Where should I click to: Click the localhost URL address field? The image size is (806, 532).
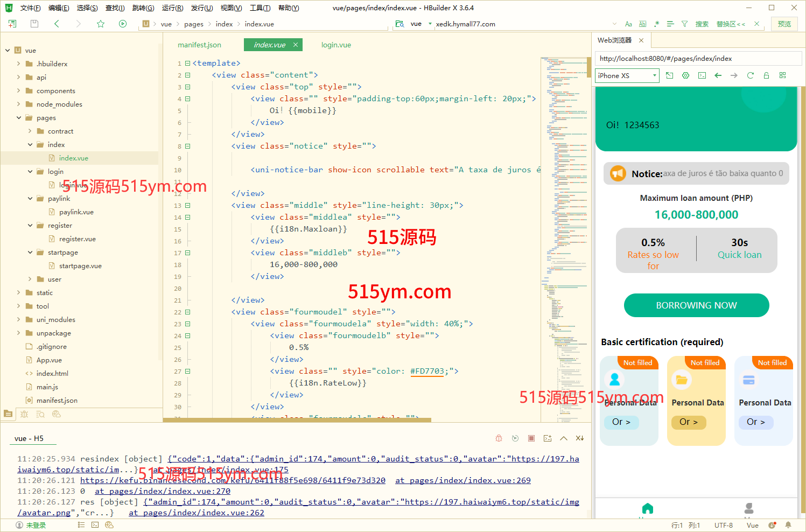click(698, 59)
